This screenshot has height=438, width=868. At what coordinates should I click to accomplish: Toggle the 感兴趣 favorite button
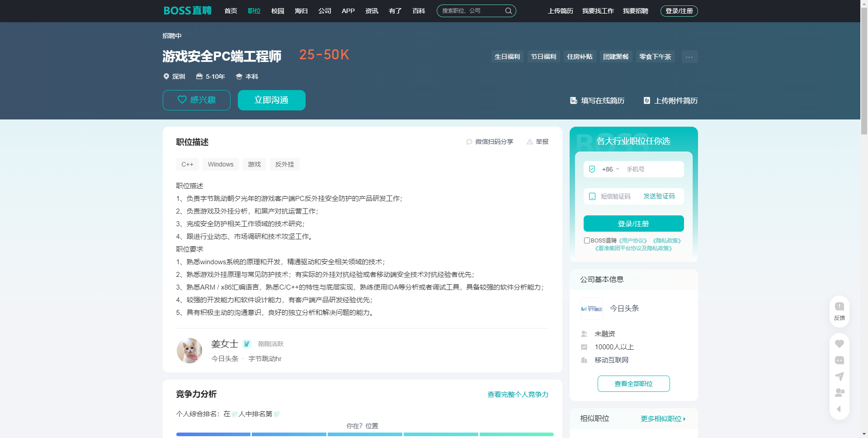tap(197, 100)
